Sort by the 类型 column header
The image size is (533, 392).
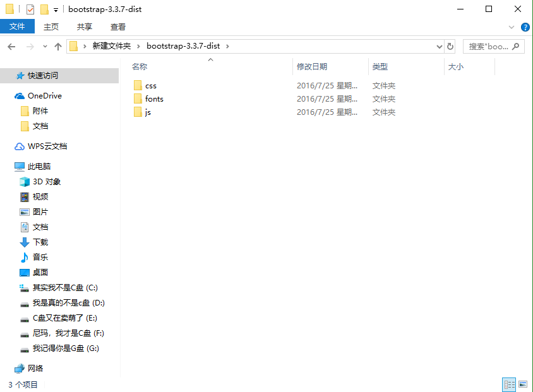coord(380,66)
